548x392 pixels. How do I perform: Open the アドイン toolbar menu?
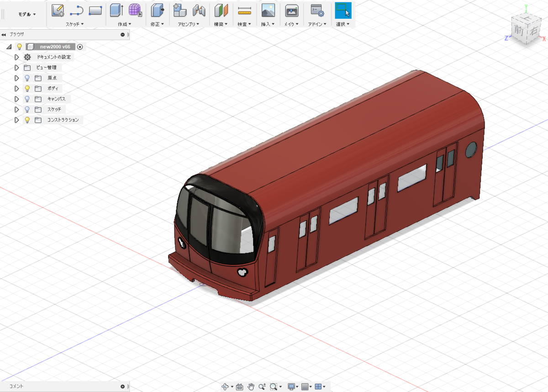point(317,24)
